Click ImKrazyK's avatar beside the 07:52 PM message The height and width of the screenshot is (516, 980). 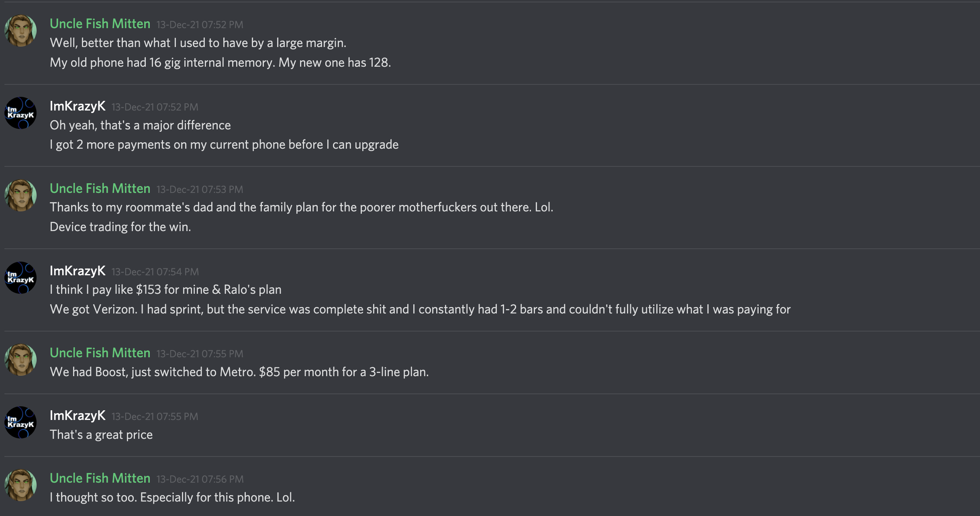[20, 113]
